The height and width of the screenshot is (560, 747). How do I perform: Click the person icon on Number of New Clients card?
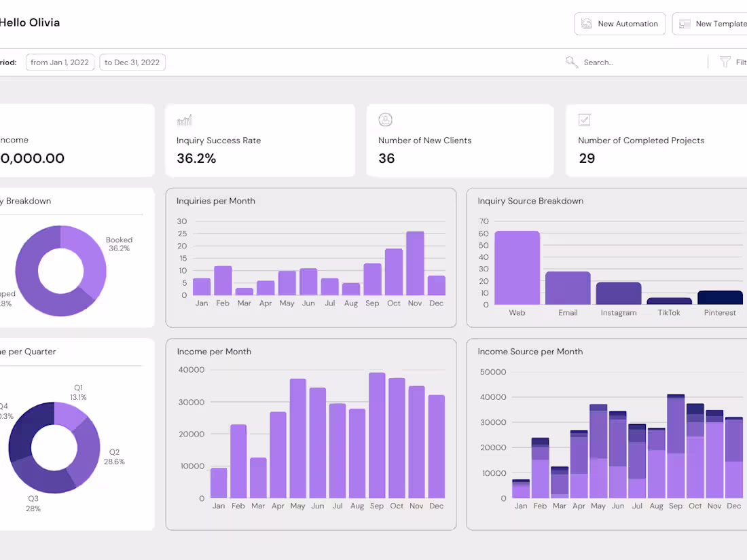386,120
